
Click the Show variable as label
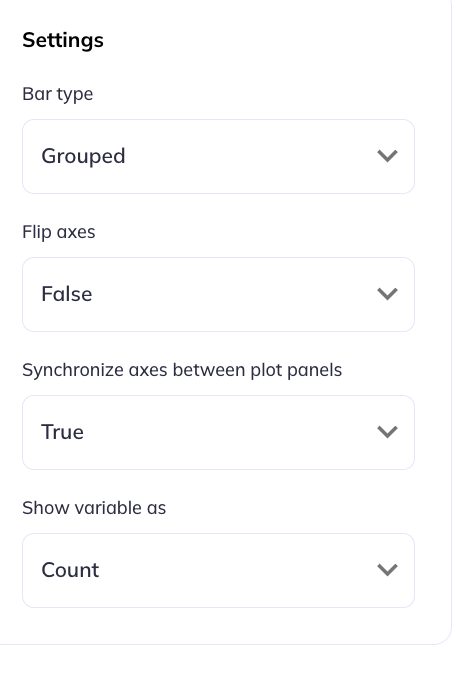point(94,508)
